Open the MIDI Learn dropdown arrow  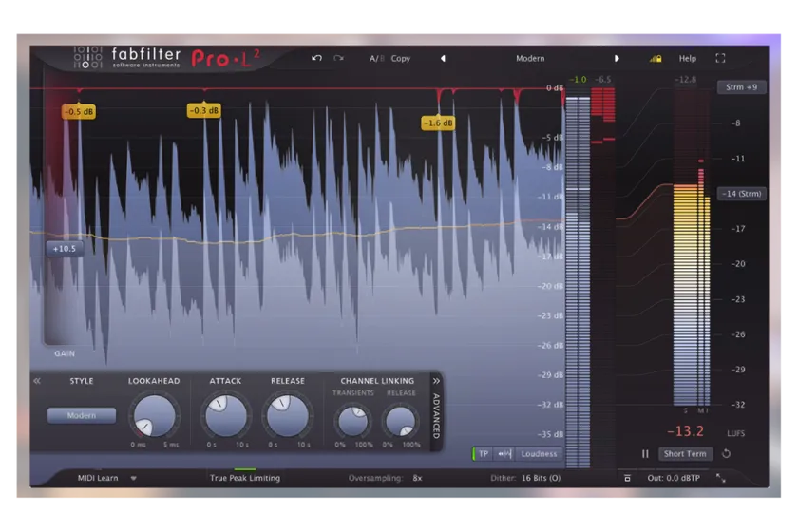[x=133, y=479]
